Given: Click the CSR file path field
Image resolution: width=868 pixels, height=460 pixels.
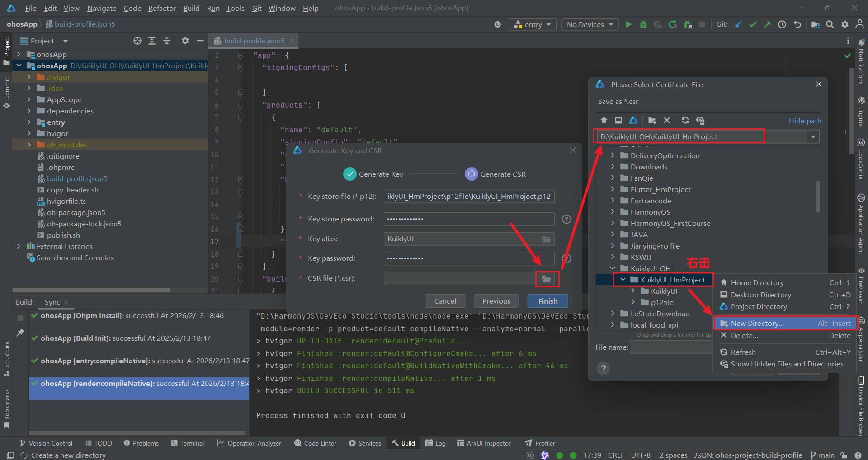Looking at the screenshot, I should click(x=460, y=278).
